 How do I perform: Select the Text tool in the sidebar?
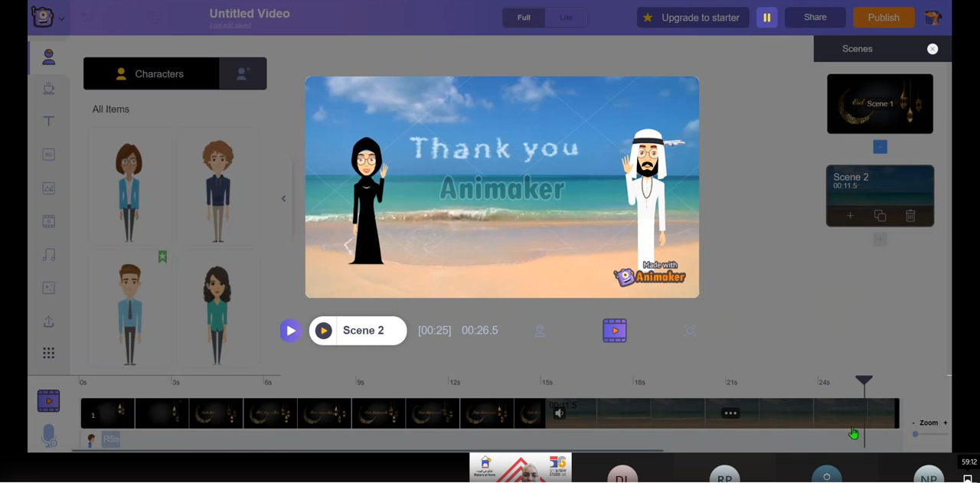click(49, 121)
